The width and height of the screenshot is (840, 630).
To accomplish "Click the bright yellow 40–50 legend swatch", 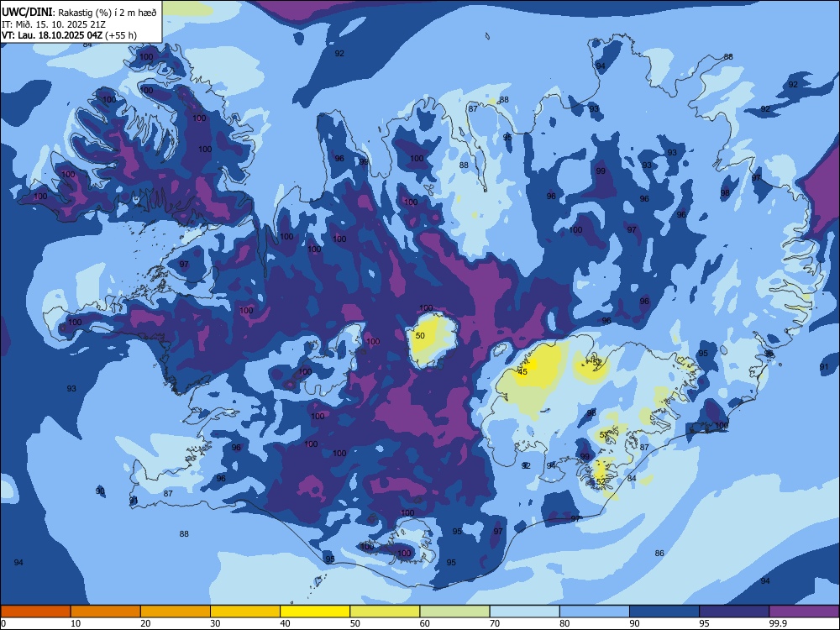I will coord(315,612).
